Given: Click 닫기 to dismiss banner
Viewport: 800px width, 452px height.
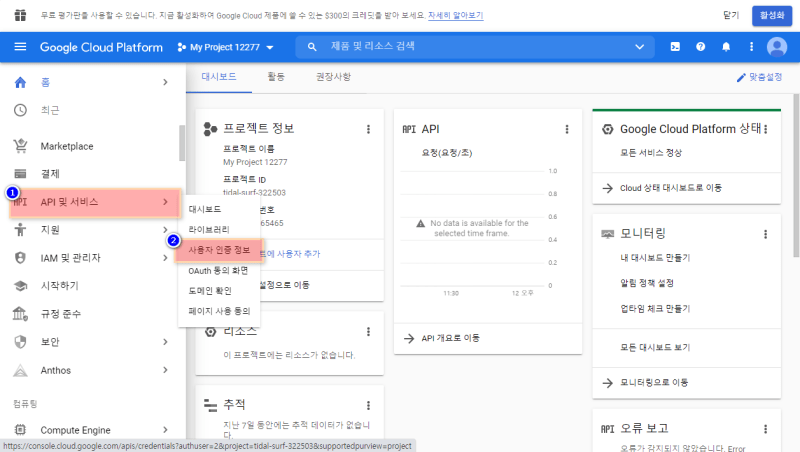Looking at the screenshot, I should [x=731, y=15].
